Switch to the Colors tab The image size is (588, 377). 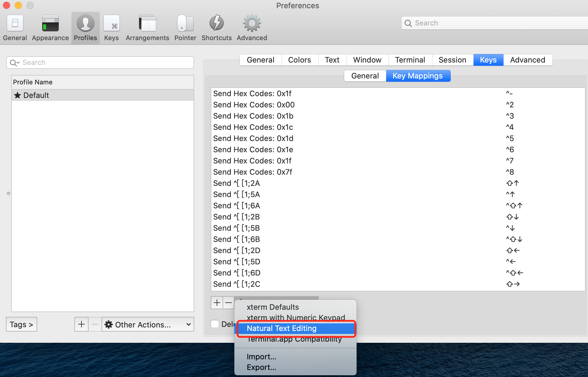pos(299,60)
